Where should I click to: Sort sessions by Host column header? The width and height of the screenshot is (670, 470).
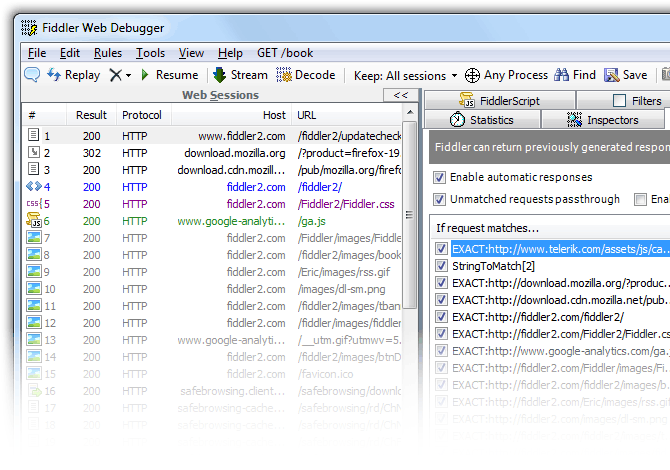tap(231, 115)
